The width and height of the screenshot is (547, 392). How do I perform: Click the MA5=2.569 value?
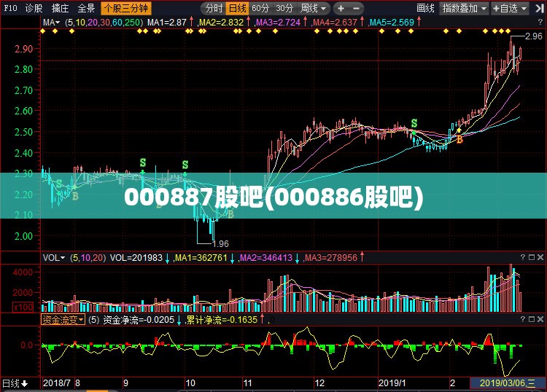[x=392, y=23]
